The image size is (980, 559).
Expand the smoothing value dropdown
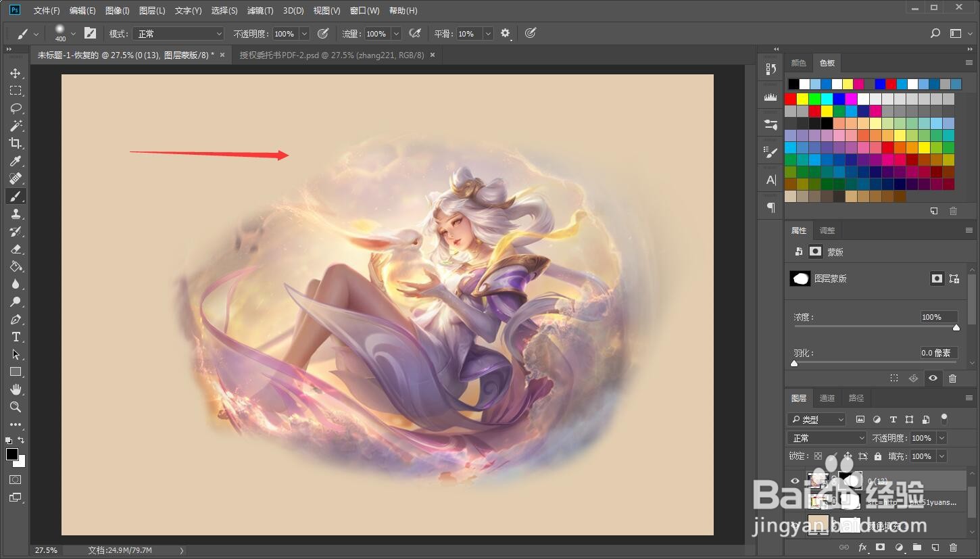pos(488,34)
